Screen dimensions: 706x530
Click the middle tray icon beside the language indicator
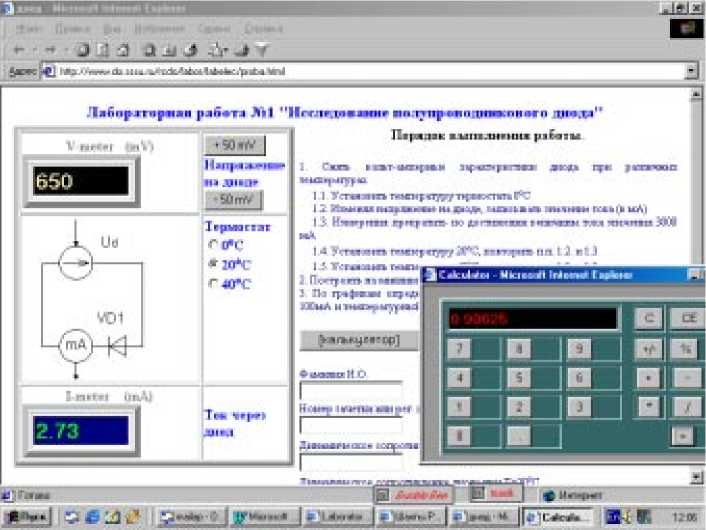click(x=627, y=517)
